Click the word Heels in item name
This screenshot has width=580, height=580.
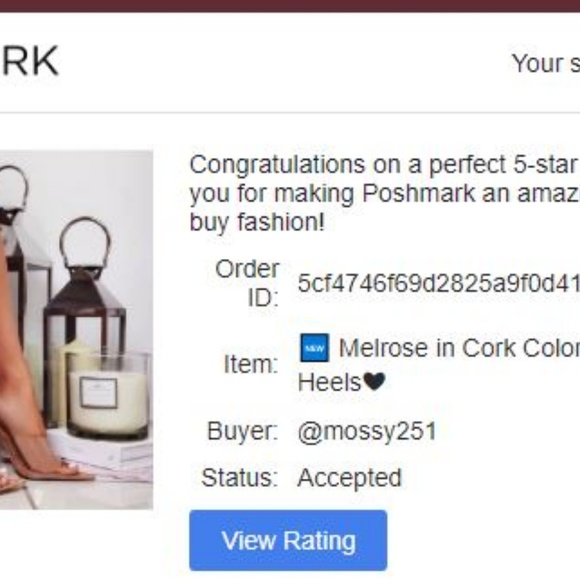(330, 382)
